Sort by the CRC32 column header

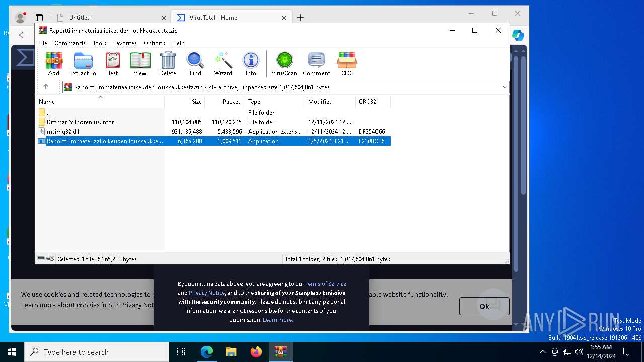(x=373, y=101)
